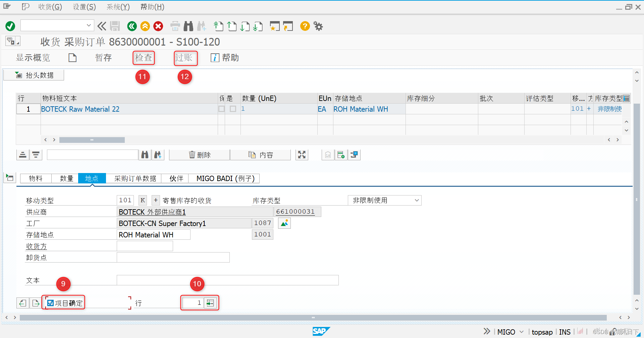Click the expand fullscreen arrows icon
Screen dimensions: 644x338
pyautogui.click(x=302, y=155)
